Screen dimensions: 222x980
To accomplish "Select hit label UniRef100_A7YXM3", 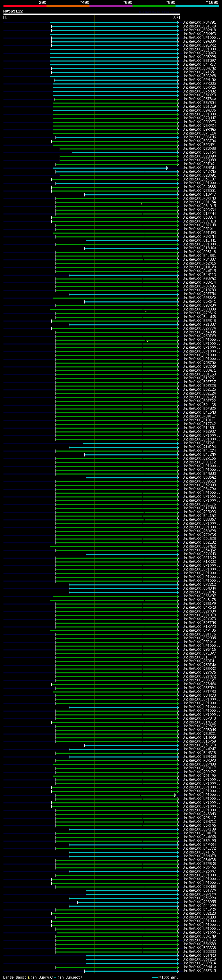I will click(199, 554).
